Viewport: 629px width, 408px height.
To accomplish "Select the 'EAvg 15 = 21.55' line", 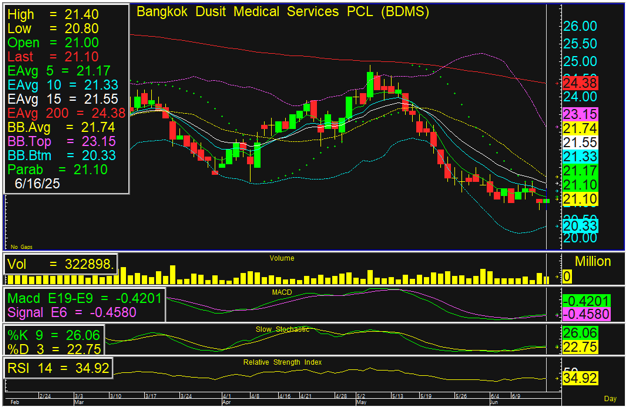I will pos(63,99).
